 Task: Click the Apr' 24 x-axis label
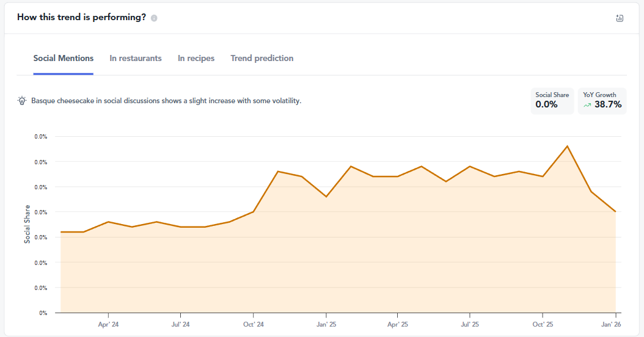108,324
